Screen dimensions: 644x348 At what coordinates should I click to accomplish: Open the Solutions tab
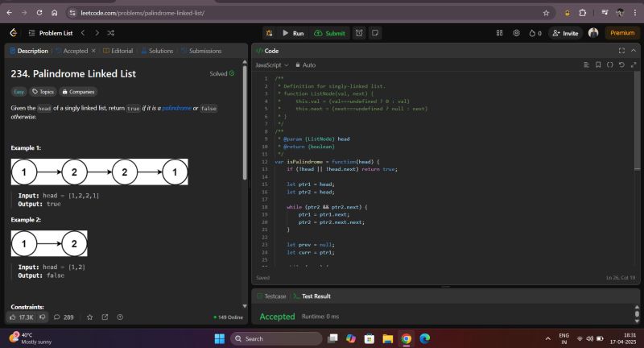(x=157, y=51)
